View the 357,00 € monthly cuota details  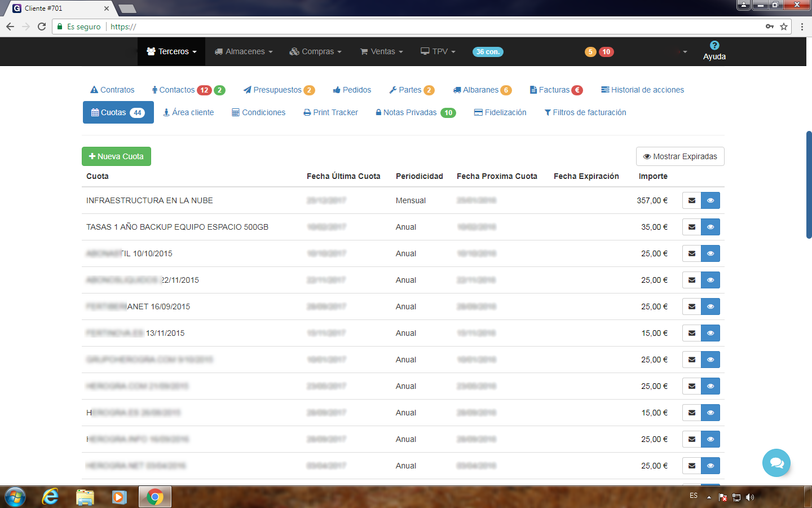tap(710, 200)
